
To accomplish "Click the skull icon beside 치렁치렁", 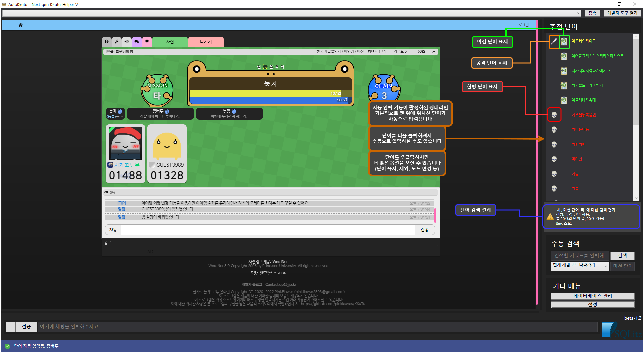I will 554,145.
